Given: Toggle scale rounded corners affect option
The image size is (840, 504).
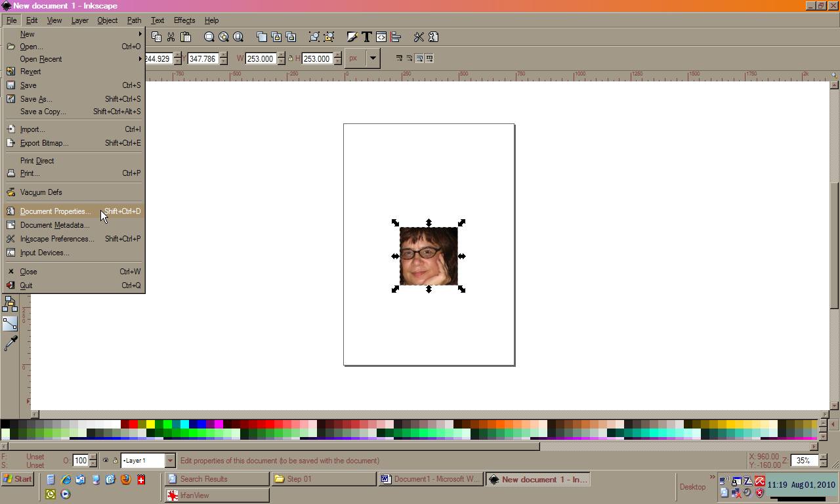Looking at the screenshot, I should pyautogui.click(x=409, y=58).
